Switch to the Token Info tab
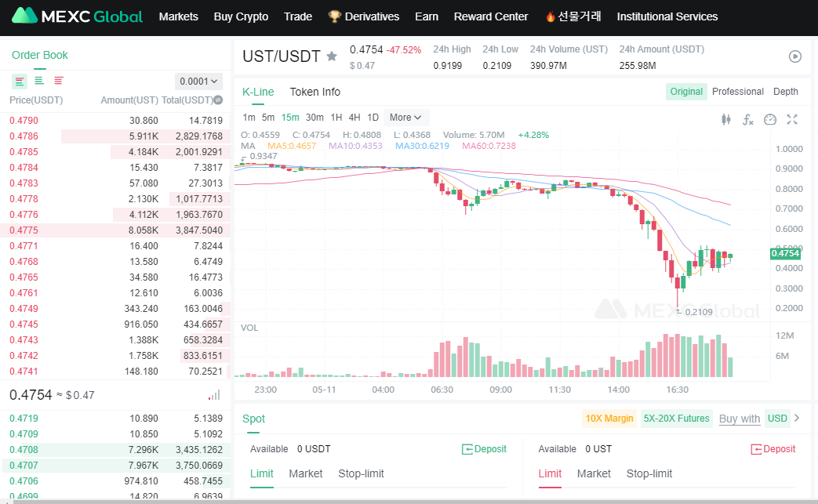This screenshot has width=818, height=504. 315,92
